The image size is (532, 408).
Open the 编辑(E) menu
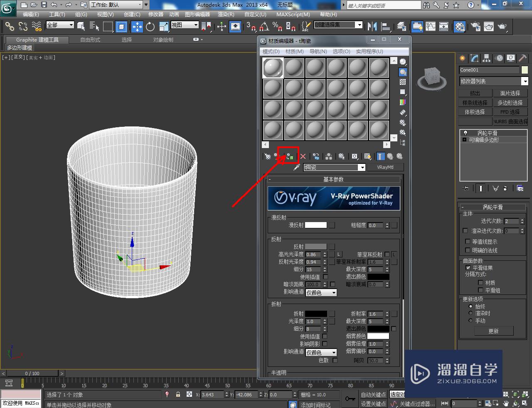pyautogui.click(x=31, y=14)
